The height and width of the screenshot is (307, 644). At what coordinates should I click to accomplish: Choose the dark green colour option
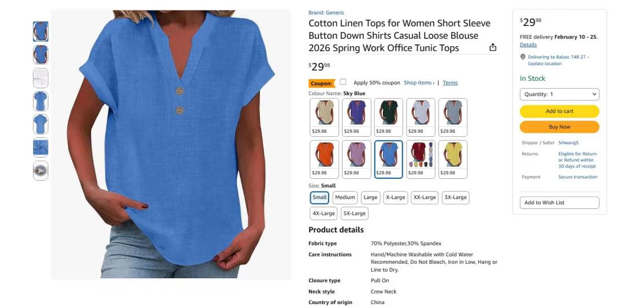389,117
